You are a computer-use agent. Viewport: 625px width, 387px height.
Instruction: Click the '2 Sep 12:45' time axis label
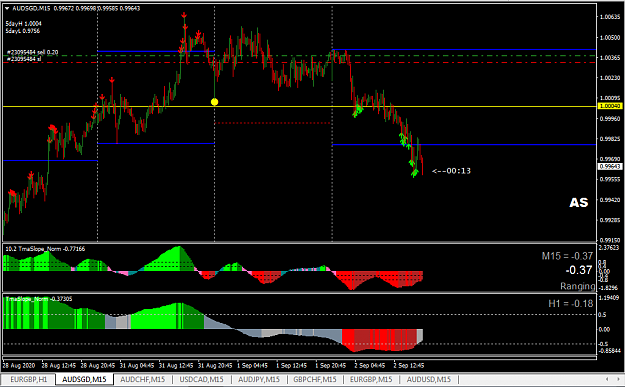pyautogui.click(x=409, y=365)
